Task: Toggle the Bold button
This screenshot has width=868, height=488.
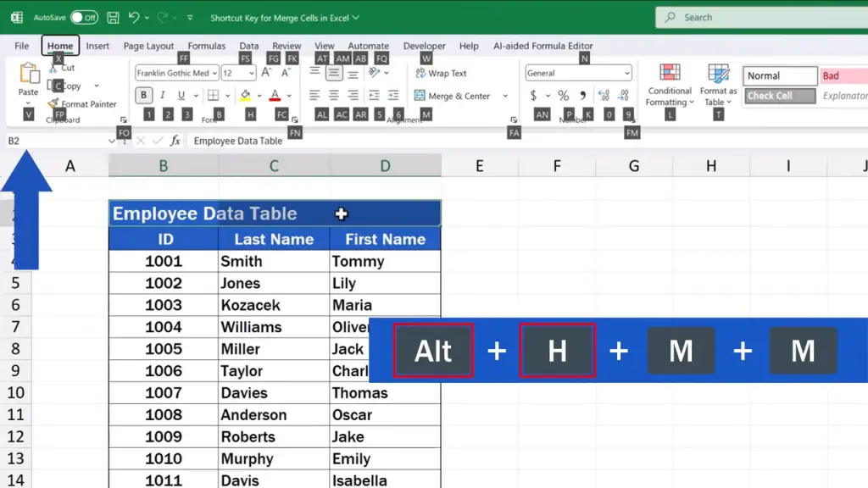Action: click(x=144, y=96)
